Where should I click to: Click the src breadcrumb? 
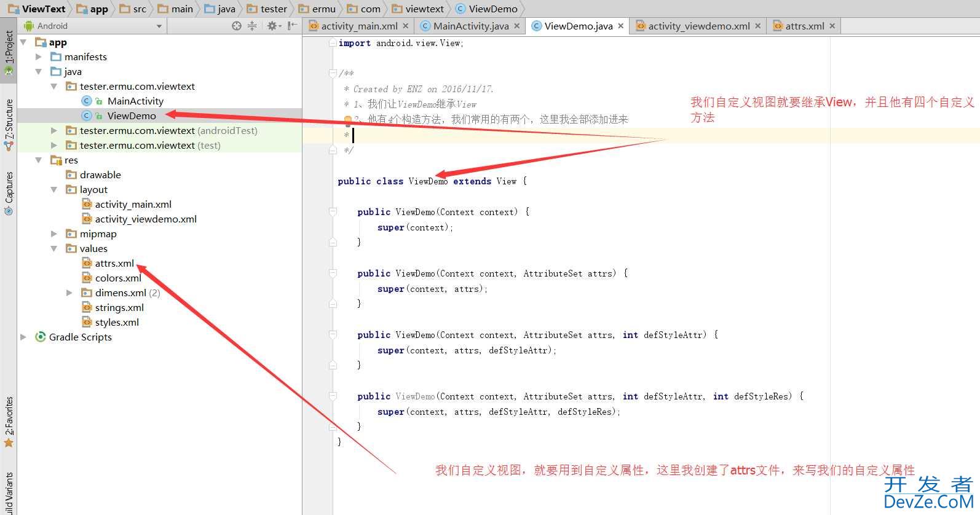pyautogui.click(x=133, y=9)
